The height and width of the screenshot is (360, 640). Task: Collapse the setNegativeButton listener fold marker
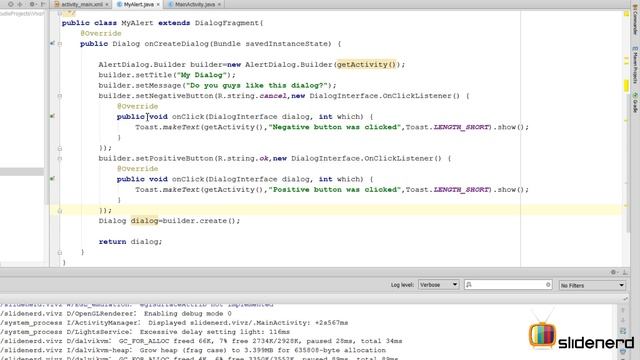tap(60, 96)
